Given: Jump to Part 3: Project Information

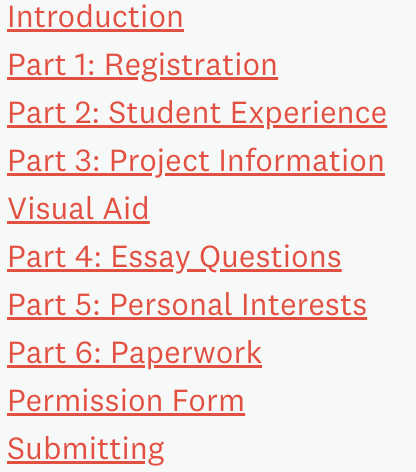Looking at the screenshot, I should (196, 162).
